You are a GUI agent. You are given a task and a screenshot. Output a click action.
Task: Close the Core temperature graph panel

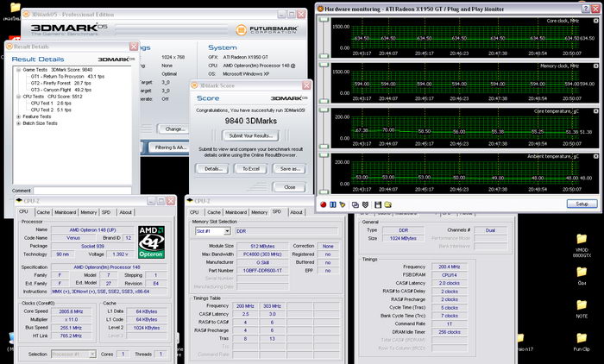(x=595, y=111)
